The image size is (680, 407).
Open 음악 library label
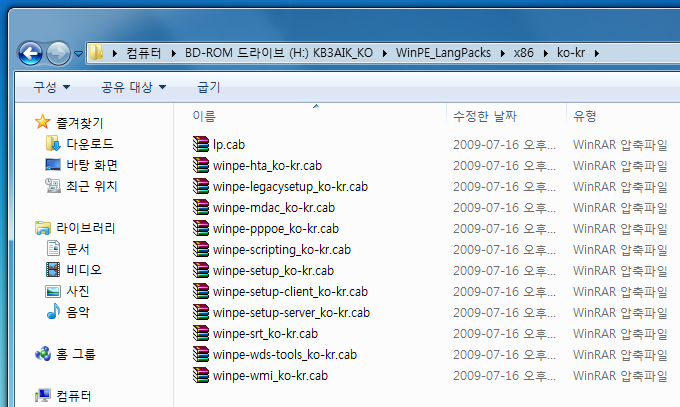pos(78,312)
